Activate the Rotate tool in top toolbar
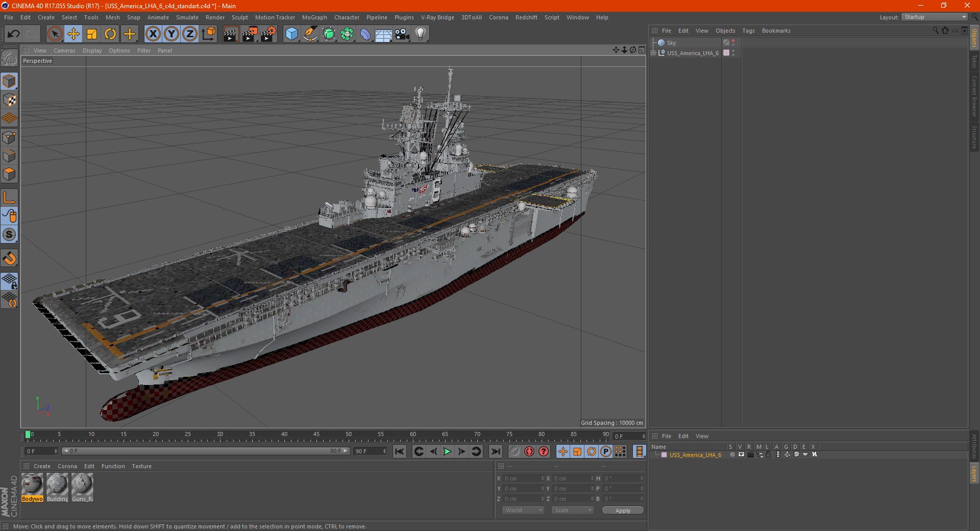Screen dimensions: 980x531 click(x=110, y=34)
